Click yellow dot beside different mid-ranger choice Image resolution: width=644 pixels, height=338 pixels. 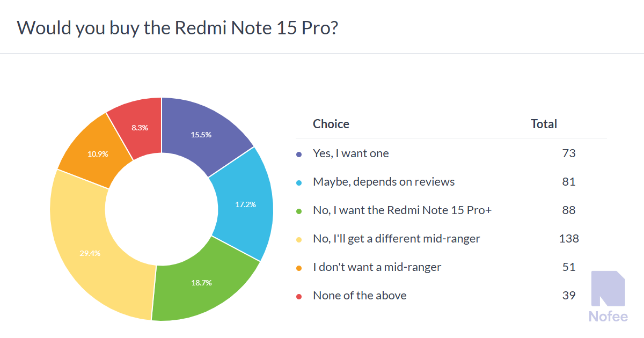tap(299, 239)
